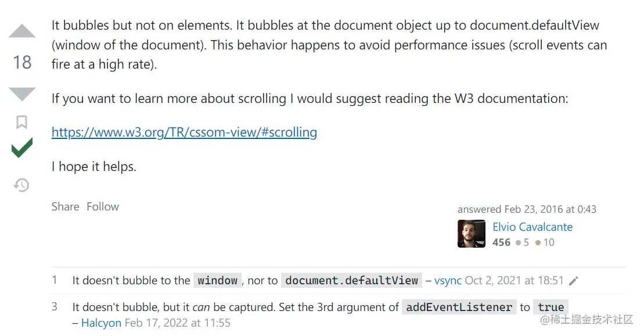The image size is (644, 336).
Task: Open vsync's user profile
Action: coord(448,280)
